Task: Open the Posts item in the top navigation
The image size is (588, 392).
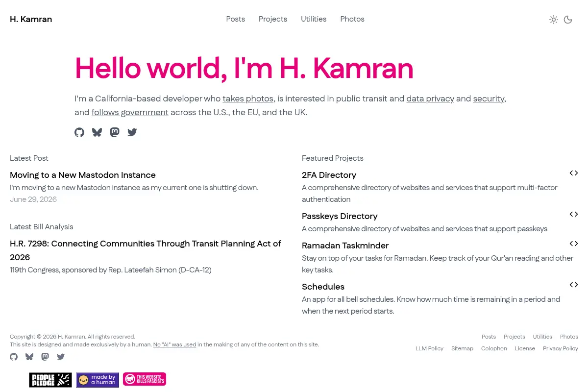Action: (x=236, y=19)
